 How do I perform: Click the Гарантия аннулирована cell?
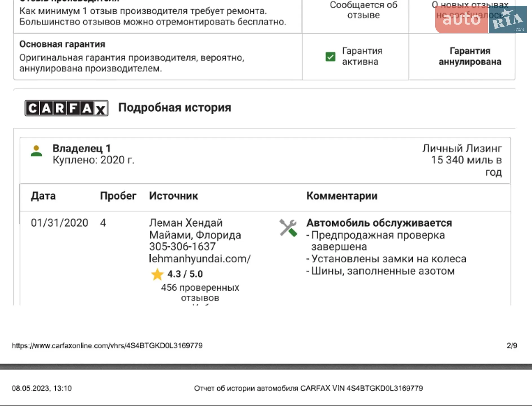[x=470, y=56]
